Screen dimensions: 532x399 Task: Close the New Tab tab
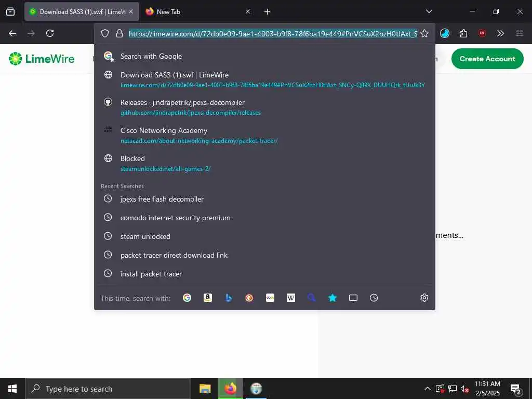pyautogui.click(x=248, y=11)
